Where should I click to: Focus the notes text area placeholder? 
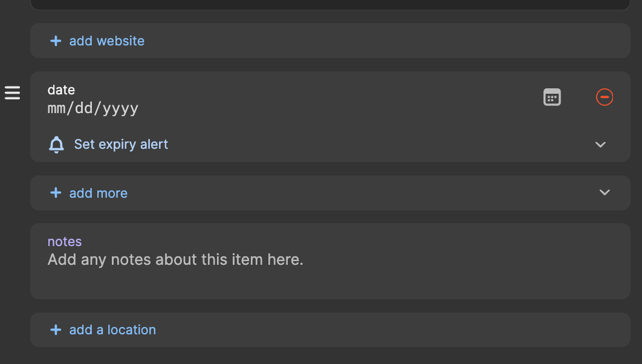[175, 260]
